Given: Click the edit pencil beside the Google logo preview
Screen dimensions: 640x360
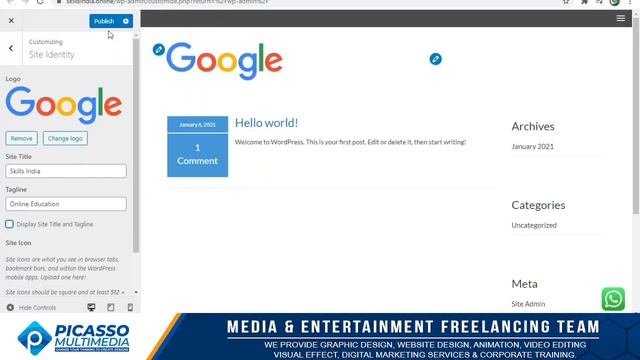Looking at the screenshot, I should pyautogui.click(x=158, y=50).
